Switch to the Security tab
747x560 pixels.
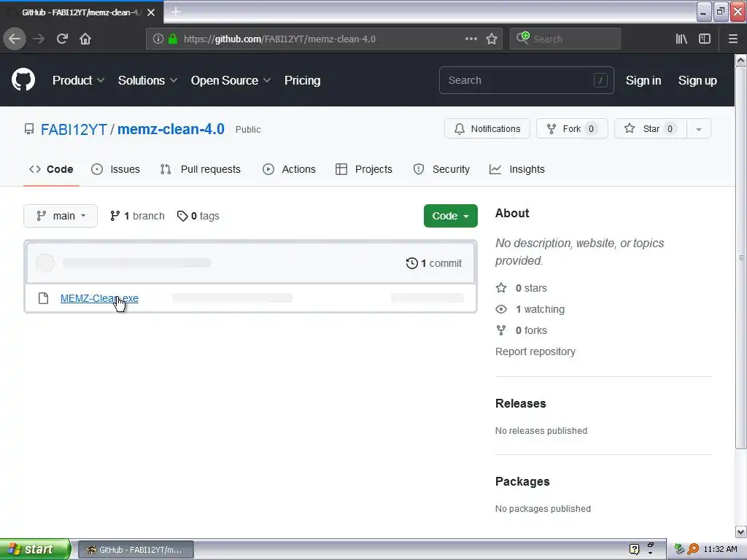coord(441,169)
